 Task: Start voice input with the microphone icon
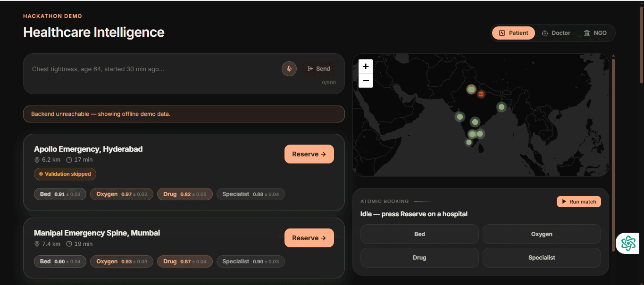coord(289,69)
